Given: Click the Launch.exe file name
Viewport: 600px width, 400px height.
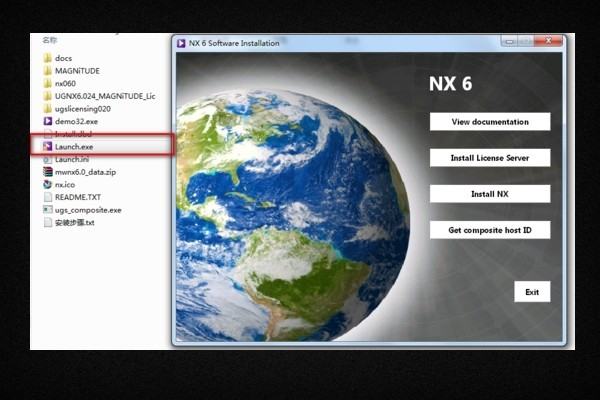Looking at the screenshot, I should click(x=74, y=147).
